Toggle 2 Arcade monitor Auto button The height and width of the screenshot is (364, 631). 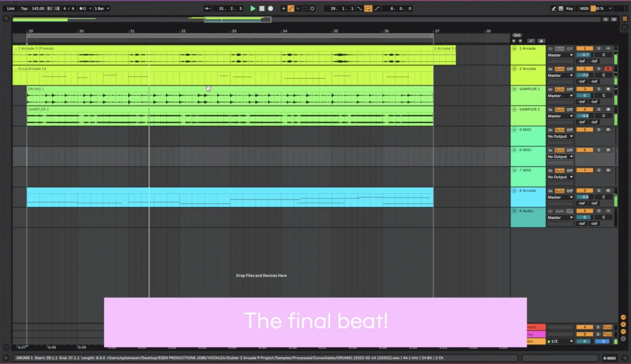pyautogui.click(x=559, y=69)
